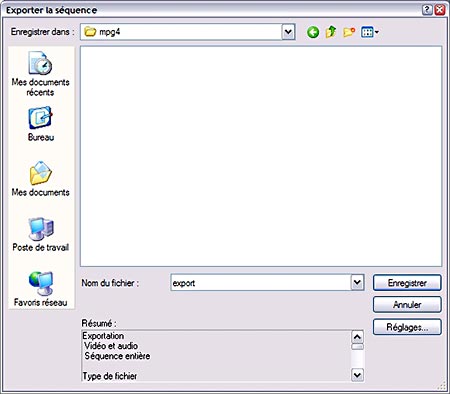Open Favoris réseau
Viewport: 450px width, 394px height.
click(40, 289)
